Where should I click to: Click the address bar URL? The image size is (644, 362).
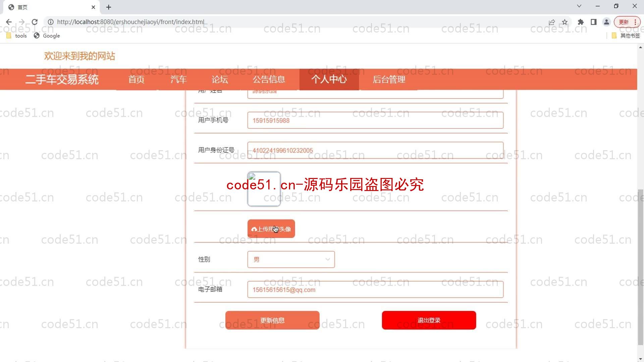[x=130, y=22]
